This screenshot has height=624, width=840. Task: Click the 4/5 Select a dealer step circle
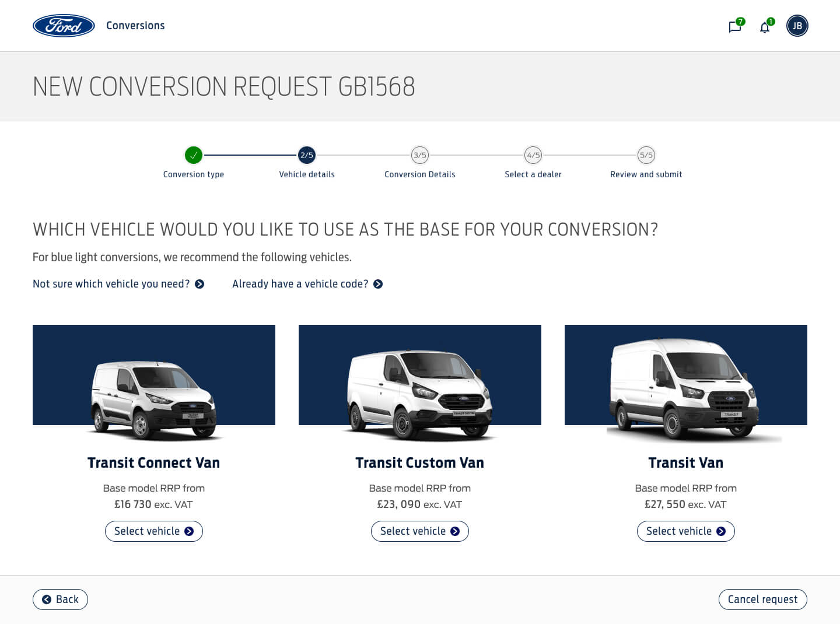[x=533, y=155]
